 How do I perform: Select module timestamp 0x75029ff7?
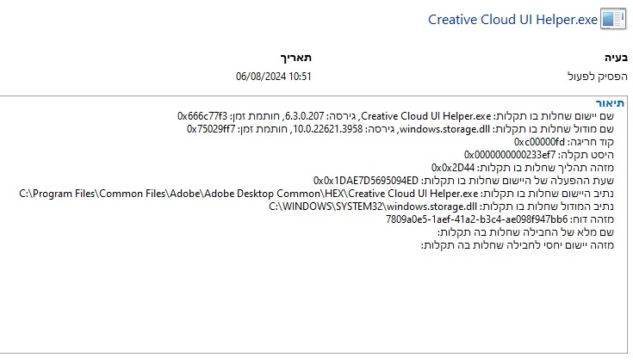click(x=211, y=129)
